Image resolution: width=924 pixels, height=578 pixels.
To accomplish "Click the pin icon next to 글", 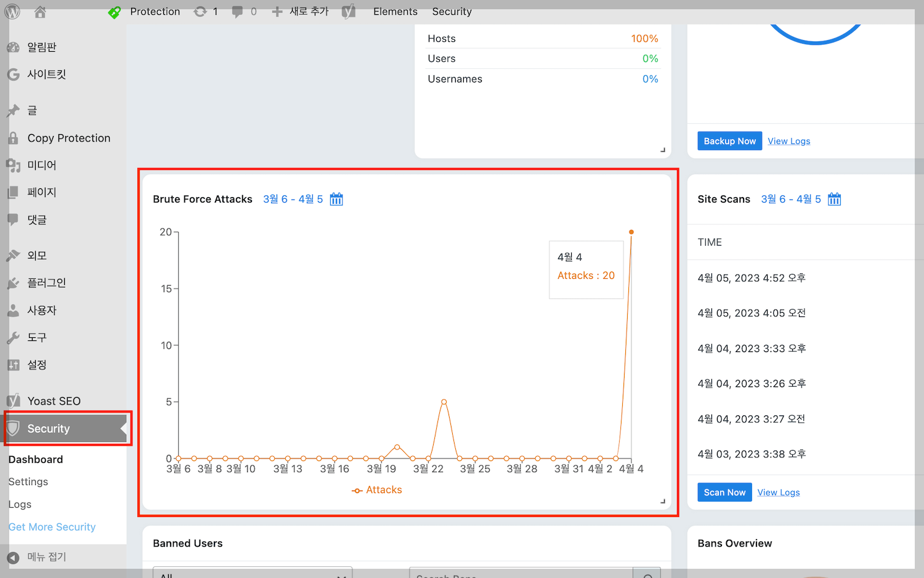I will click(13, 111).
